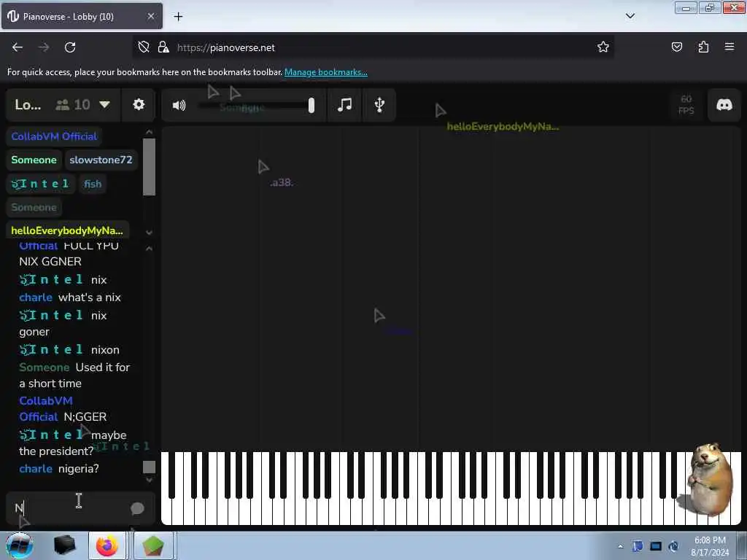Viewport: 747px width, 560px height.
Task: Click chat log scroll up arrow
Action: (149, 248)
